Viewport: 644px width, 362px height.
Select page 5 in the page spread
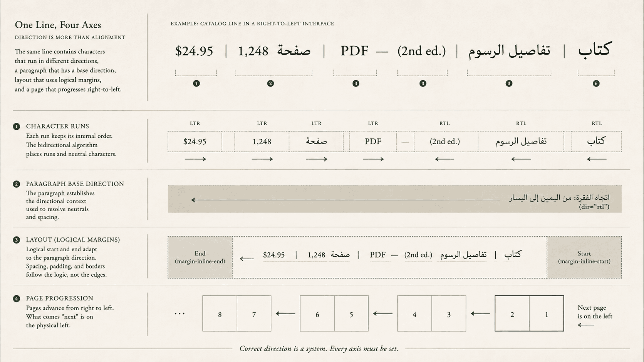tap(351, 314)
